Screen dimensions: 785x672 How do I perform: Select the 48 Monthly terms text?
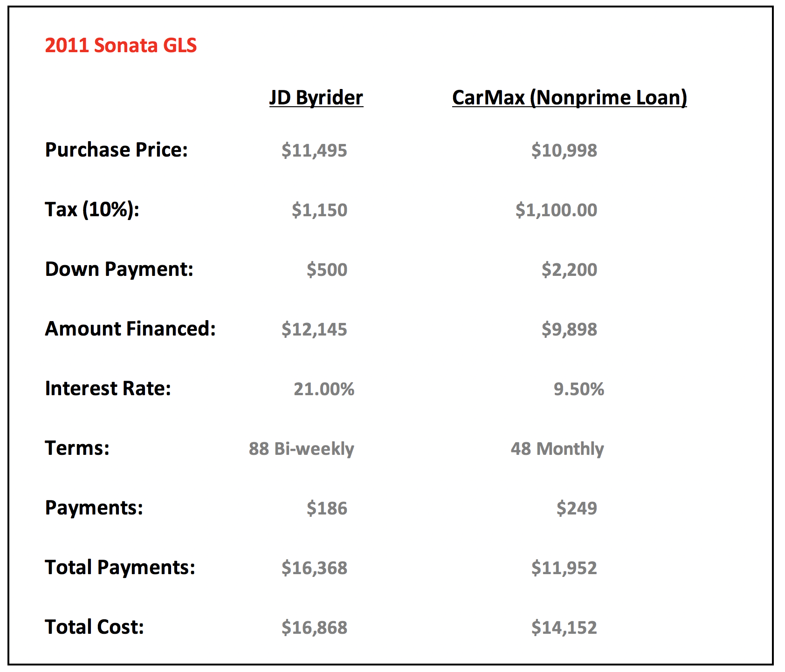click(557, 449)
